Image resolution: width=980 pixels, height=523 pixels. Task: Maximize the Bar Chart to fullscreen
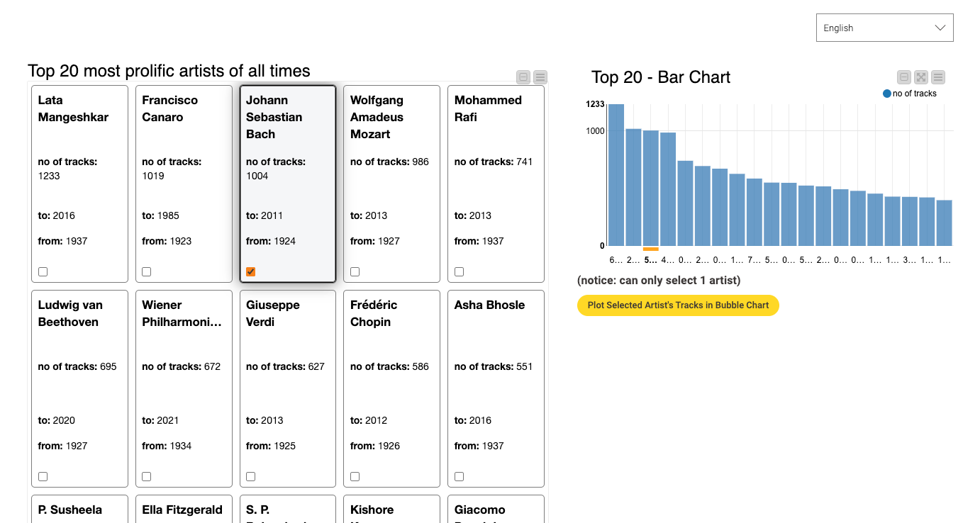[921, 77]
